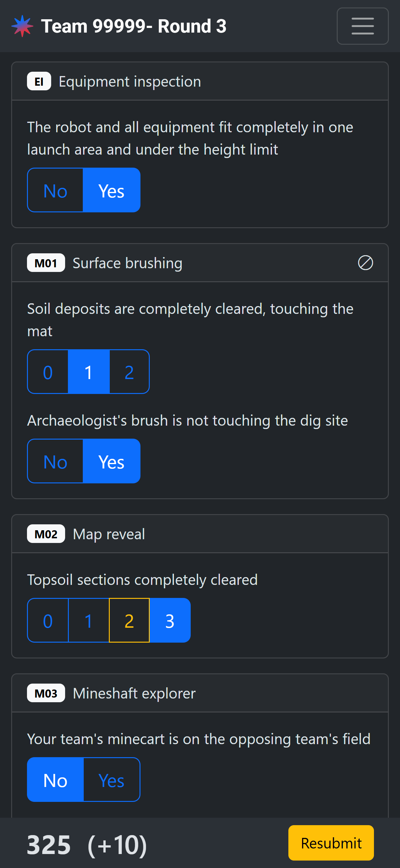Set equipment inspection to No
The width and height of the screenshot is (400, 868).
[x=55, y=190]
